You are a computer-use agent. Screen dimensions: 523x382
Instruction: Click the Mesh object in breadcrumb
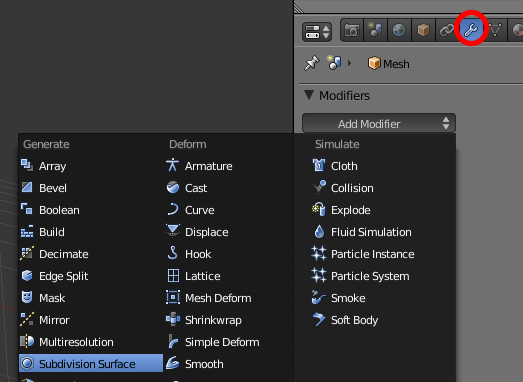(389, 63)
